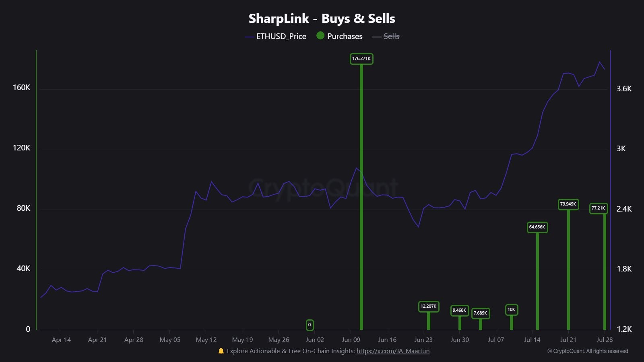Click the 7.689K purchase label
Screen dimensions: 644x362
point(480,313)
